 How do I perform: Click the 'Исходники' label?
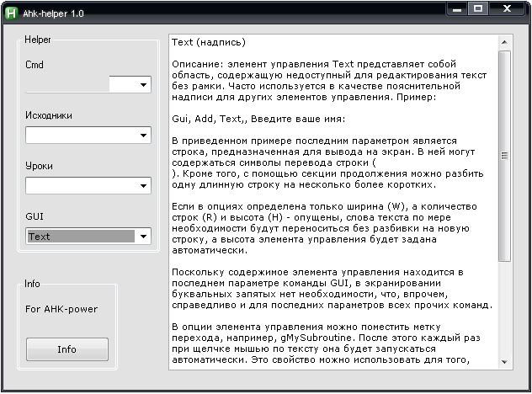(49, 115)
